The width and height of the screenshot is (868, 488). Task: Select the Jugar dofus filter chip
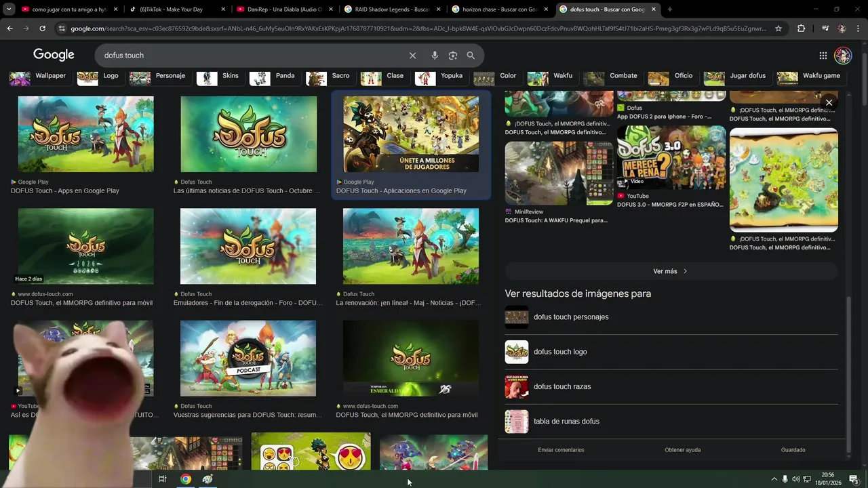[x=736, y=76]
